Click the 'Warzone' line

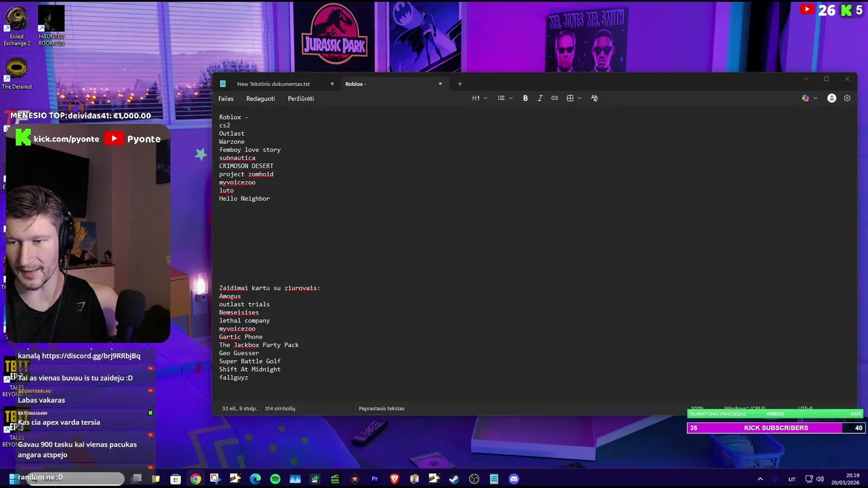[x=232, y=142]
